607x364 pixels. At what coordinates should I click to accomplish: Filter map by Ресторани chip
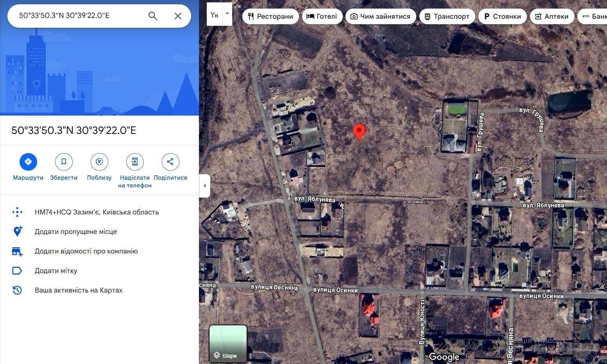(270, 16)
